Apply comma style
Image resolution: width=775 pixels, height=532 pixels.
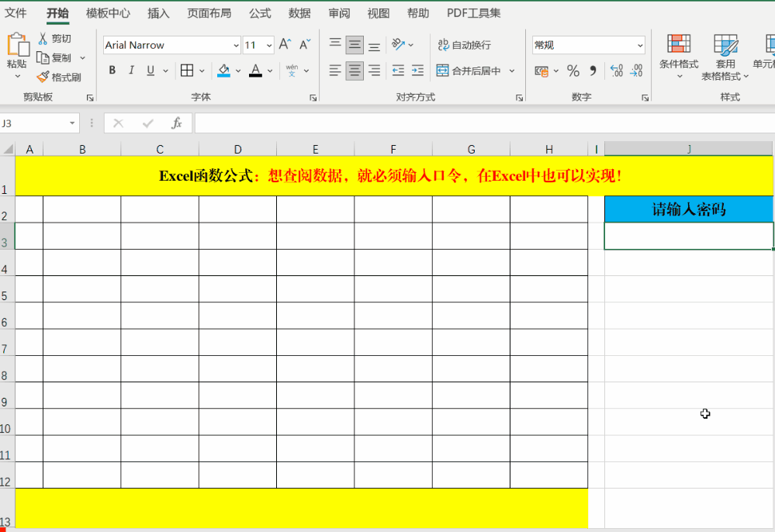tap(593, 71)
